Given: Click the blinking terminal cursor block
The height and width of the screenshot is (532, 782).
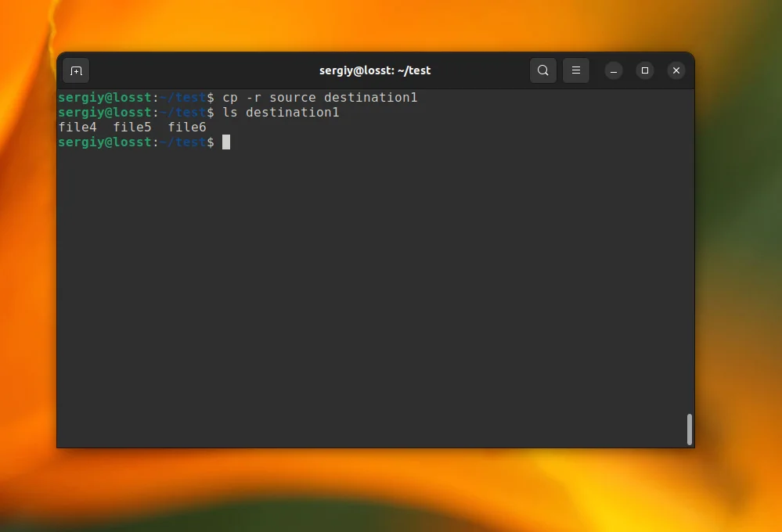Looking at the screenshot, I should tap(226, 142).
